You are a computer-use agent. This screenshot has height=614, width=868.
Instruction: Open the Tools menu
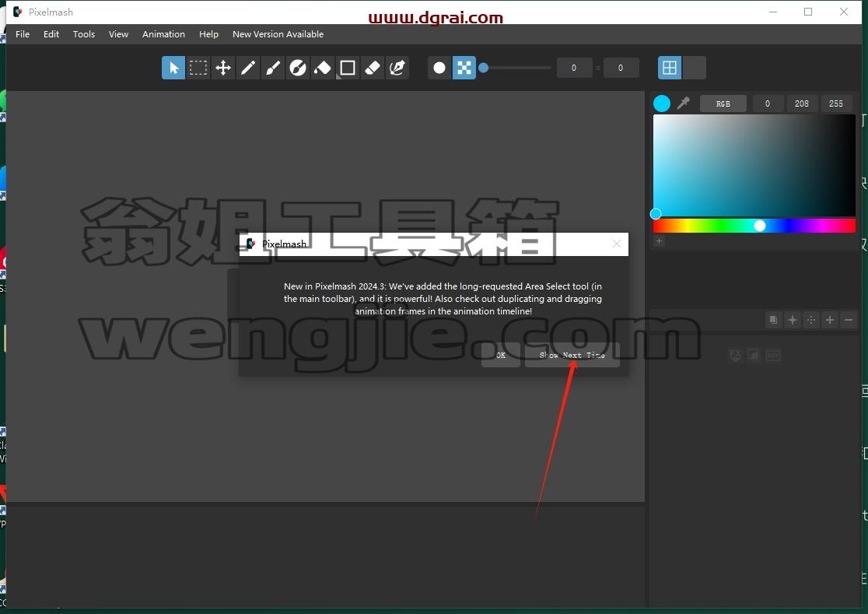tap(83, 34)
